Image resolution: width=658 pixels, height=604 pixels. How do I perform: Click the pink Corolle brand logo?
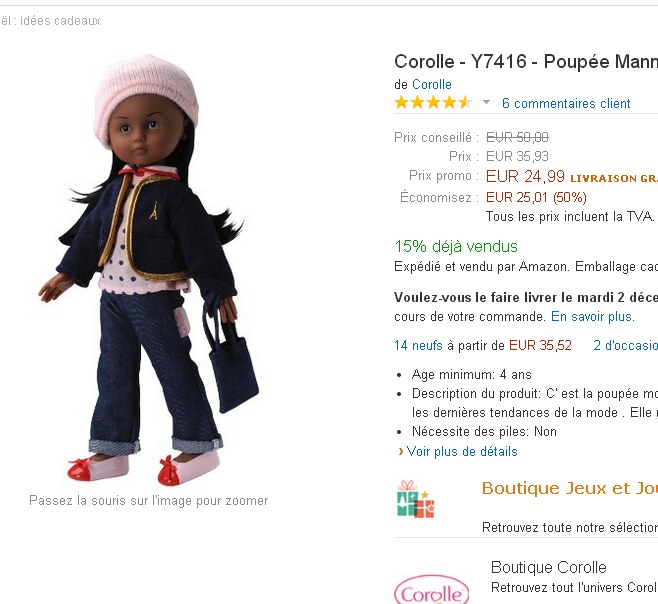(431, 589)
